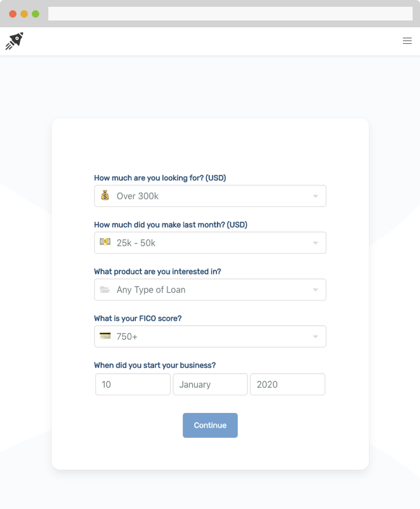This screenshot has height=509, width=420.
Task: Open the hamburger menu
Action: tap(407, 41)
